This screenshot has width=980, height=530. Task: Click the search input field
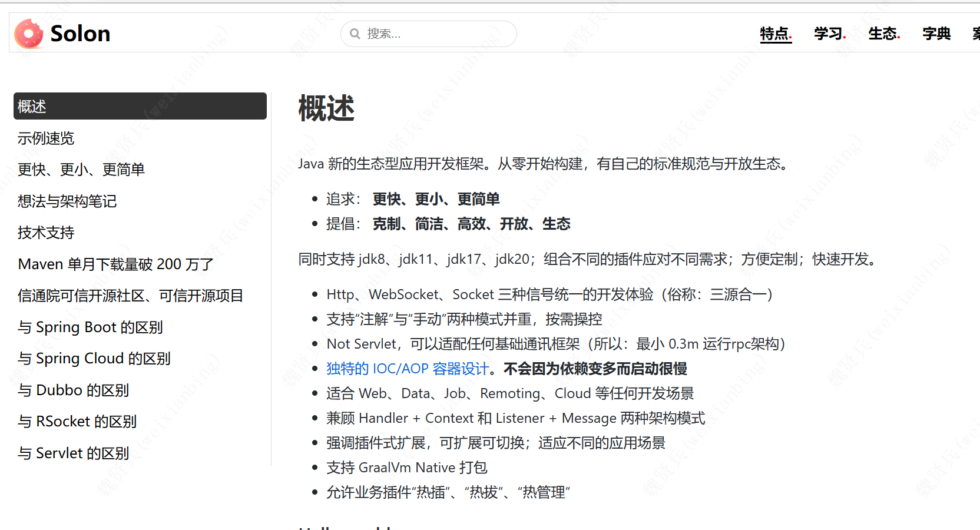(429, 34)
